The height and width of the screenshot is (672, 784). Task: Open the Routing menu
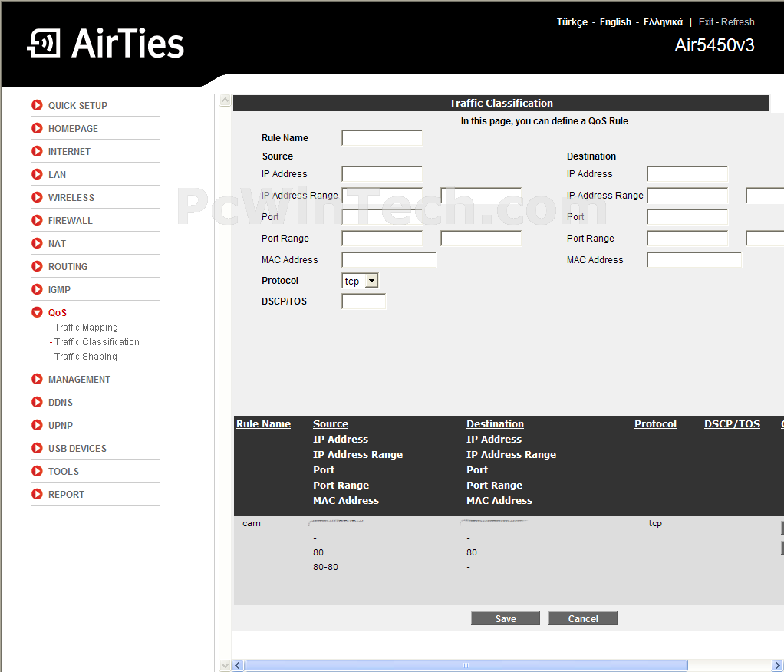(68, 266)
